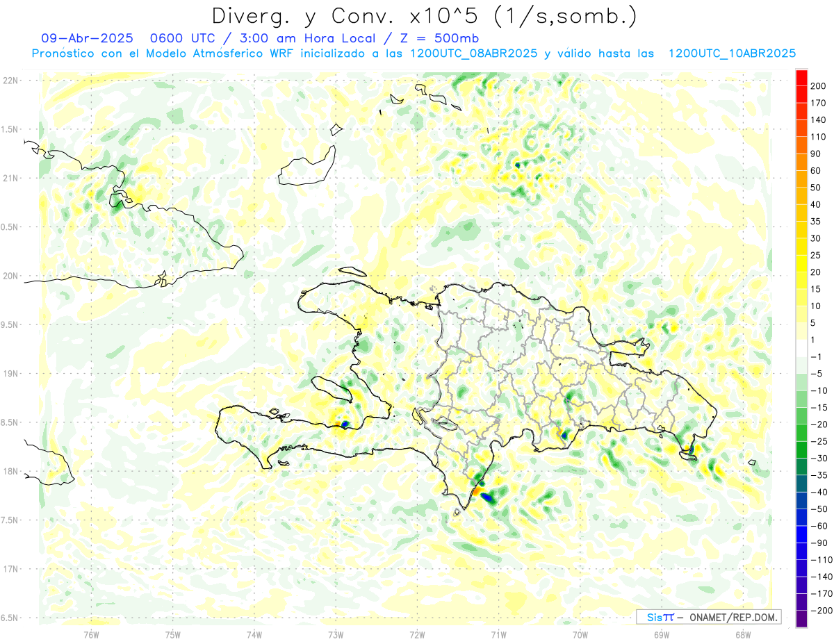Click the positive '170' color scale label

pyautogui.click(x=818, y=103)
